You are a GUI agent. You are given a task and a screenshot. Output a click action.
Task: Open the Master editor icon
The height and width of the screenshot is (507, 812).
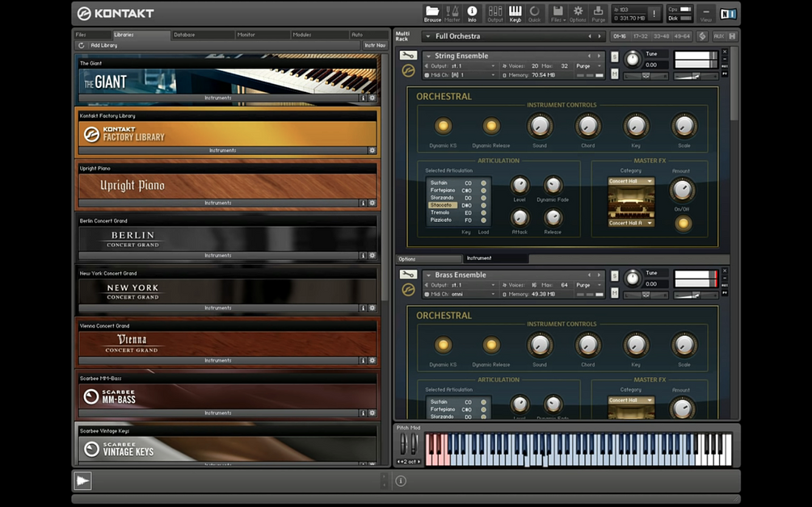[451, 11]
